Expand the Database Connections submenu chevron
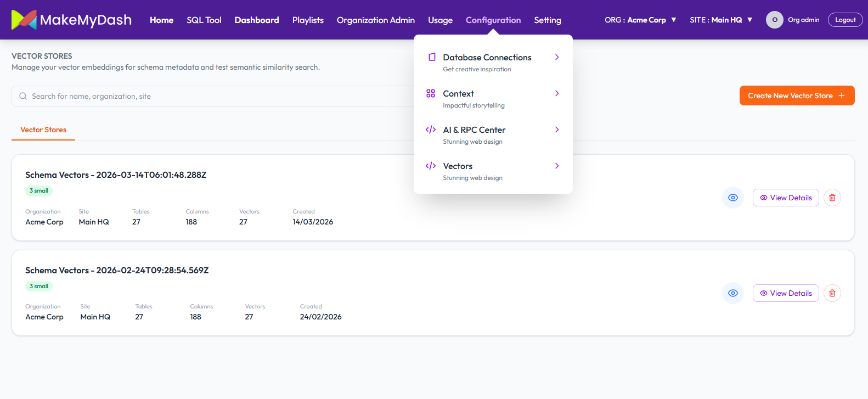 (x=557, y=57)
